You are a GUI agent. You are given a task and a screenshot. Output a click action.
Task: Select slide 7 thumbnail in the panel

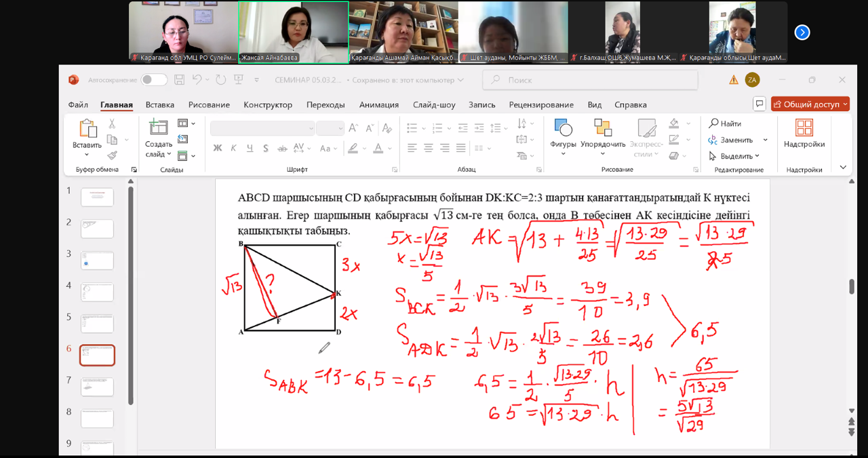tap(97, 387)
